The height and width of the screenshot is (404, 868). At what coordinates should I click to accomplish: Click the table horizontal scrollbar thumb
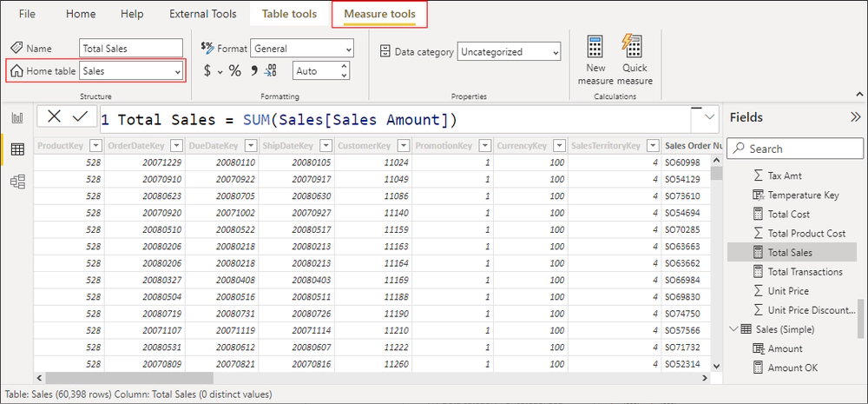point(129,378)
